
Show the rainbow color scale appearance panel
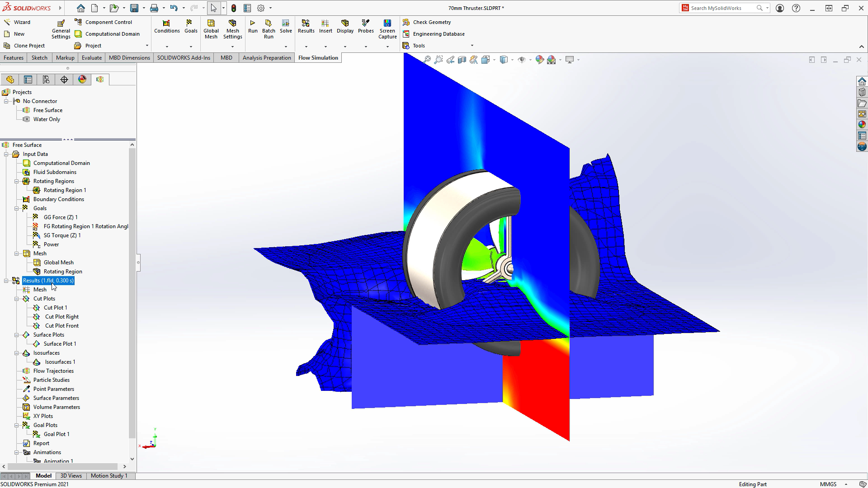point(82,79)
